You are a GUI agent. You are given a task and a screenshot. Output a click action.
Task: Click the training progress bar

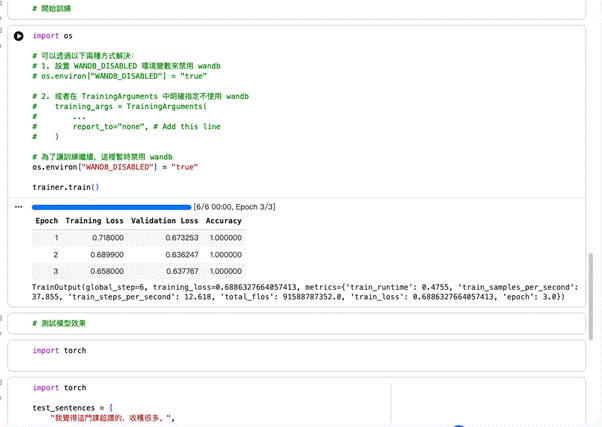coord(111,207)
